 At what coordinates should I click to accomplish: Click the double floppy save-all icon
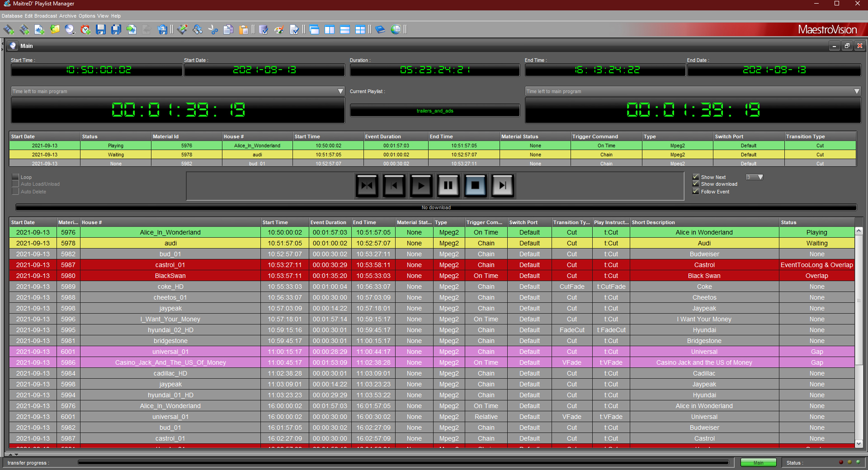pyautogui.click(x=116, y=30)
